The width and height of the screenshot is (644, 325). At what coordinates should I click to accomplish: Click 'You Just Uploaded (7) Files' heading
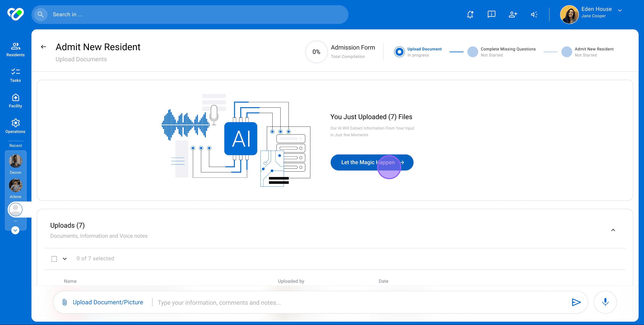tap(371, 117)
